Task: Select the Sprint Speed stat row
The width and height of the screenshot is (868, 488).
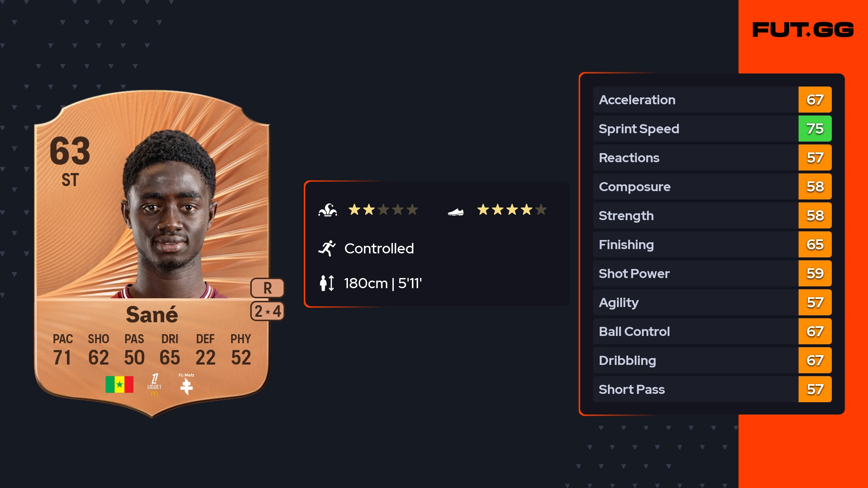Action: [x=695, y=129]
